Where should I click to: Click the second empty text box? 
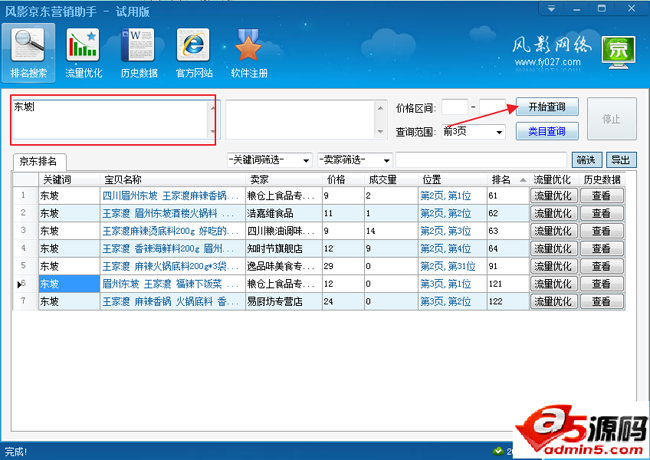(301, 119)
